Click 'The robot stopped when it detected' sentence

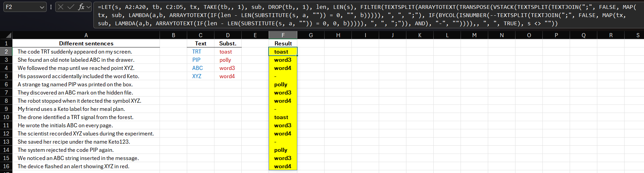(x=86, y=101)
